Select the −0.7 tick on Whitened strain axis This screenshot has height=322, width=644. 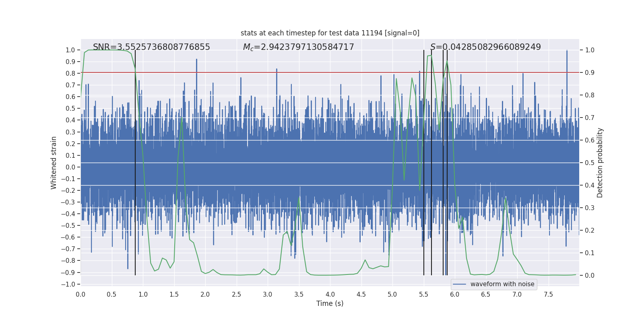68,249
